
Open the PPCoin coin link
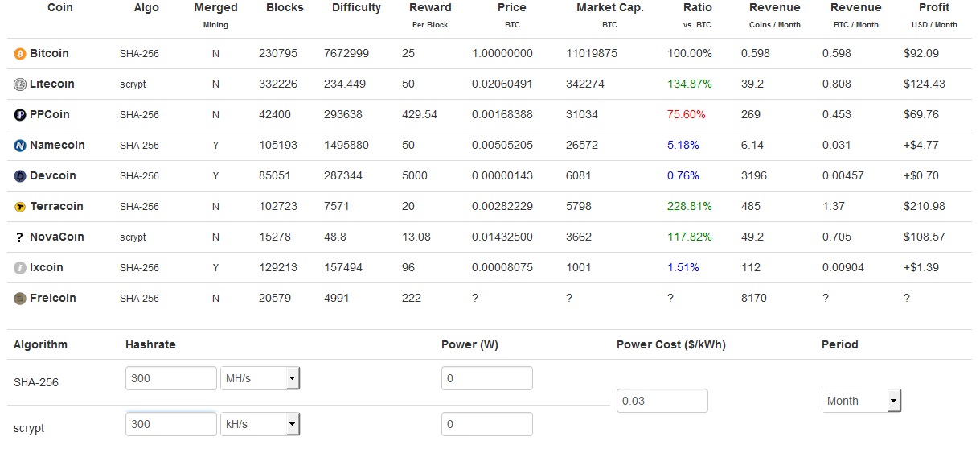pyautogui.click(x=50, y=114)
